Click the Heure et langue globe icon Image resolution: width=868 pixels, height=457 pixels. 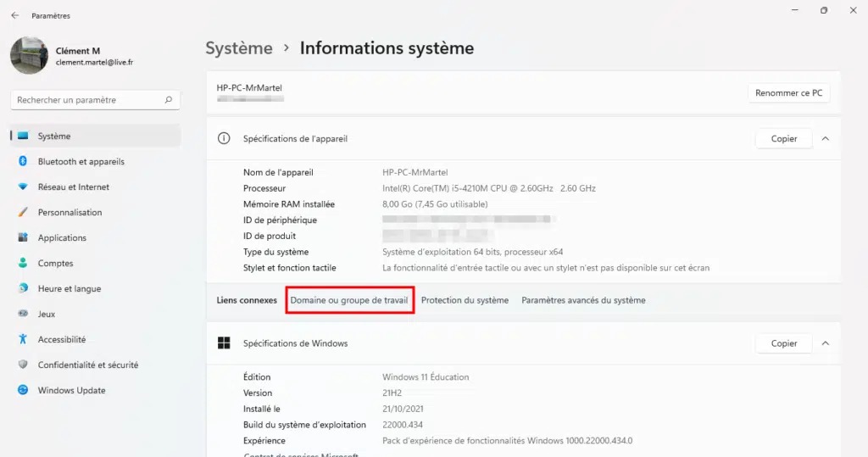[23, 288]
